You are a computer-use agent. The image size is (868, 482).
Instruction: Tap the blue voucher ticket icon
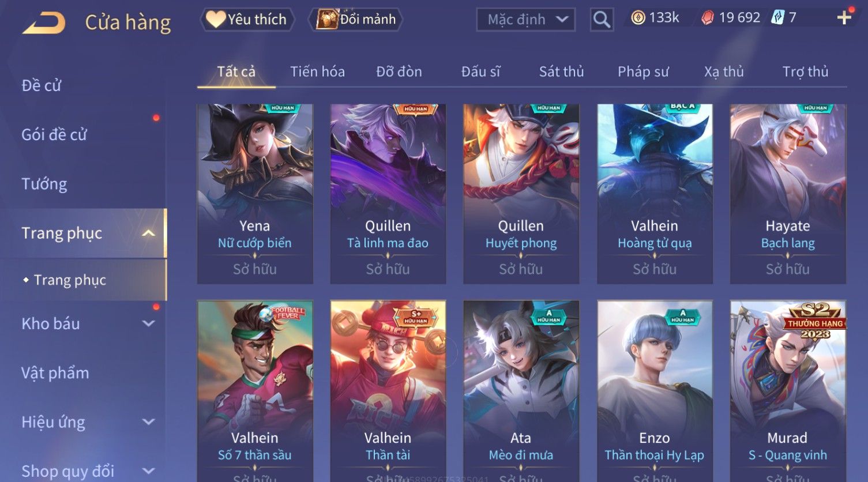tap(777, 18)
